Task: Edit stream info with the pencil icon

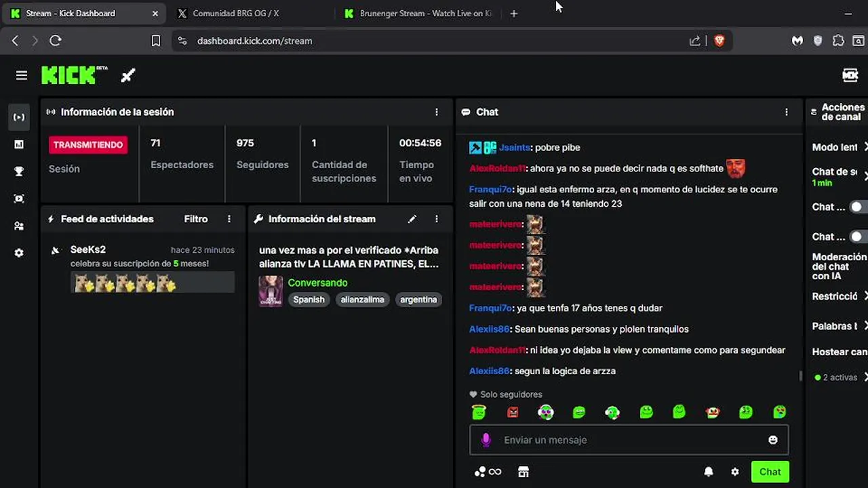Action: [x=412, y=219]
